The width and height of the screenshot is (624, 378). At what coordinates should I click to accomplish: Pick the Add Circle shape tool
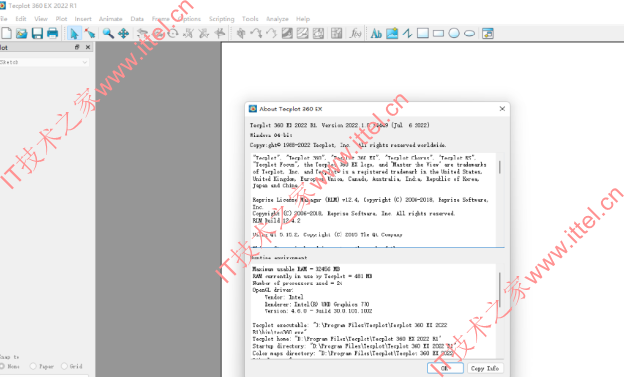pyautogui.click(x=454, y=33)
